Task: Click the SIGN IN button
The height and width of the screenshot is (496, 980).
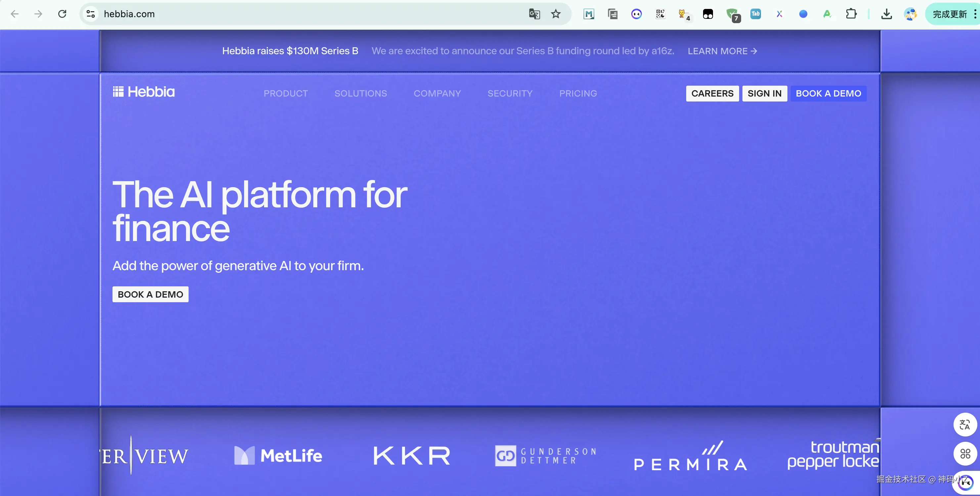Action: 764,94
